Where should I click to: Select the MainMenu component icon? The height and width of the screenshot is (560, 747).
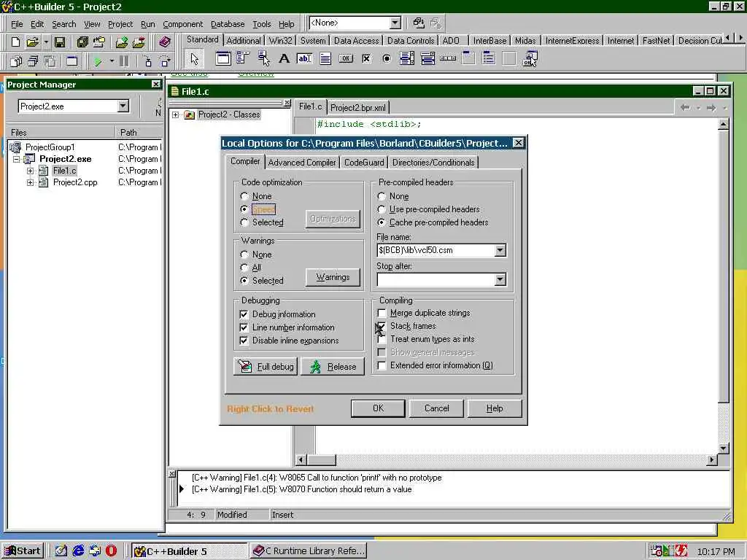tap(243, 58)
